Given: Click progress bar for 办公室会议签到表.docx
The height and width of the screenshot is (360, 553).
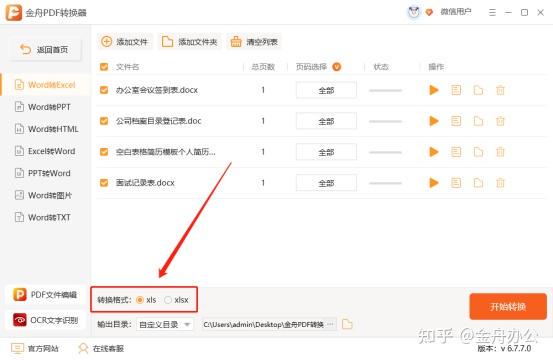Looking at the screenshot, I should coord(385,90).
